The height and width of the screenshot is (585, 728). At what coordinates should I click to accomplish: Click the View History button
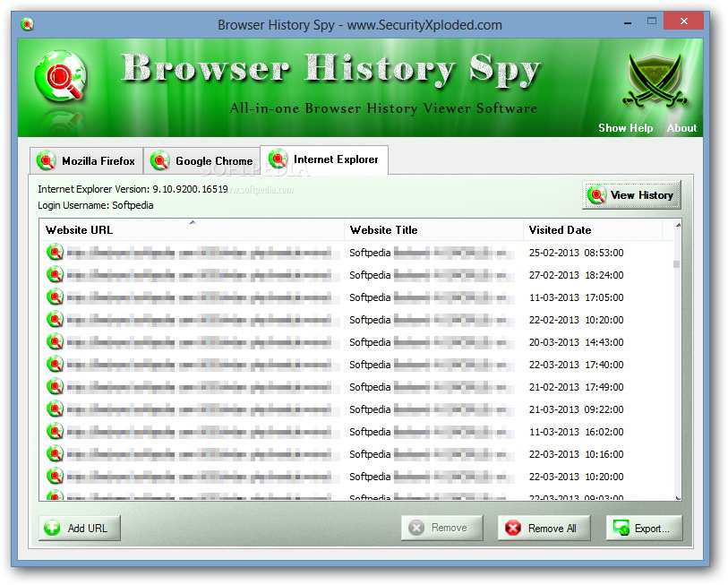coord(631,194)
